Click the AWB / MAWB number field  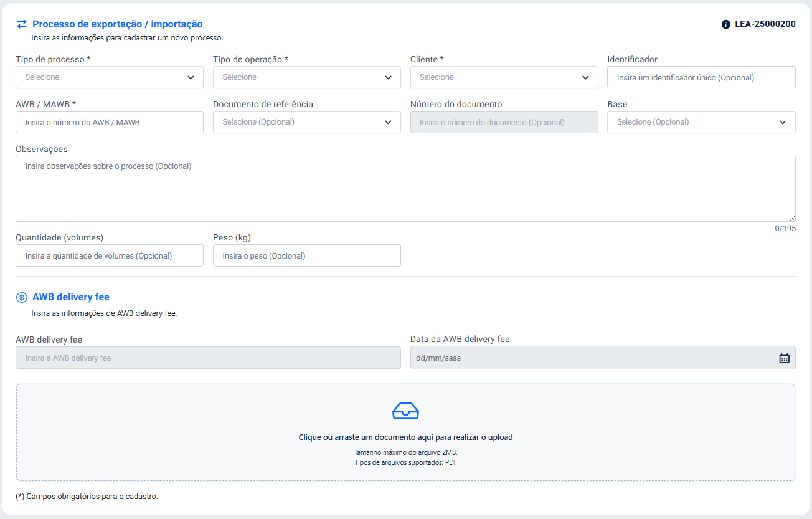tap(110, 122)
